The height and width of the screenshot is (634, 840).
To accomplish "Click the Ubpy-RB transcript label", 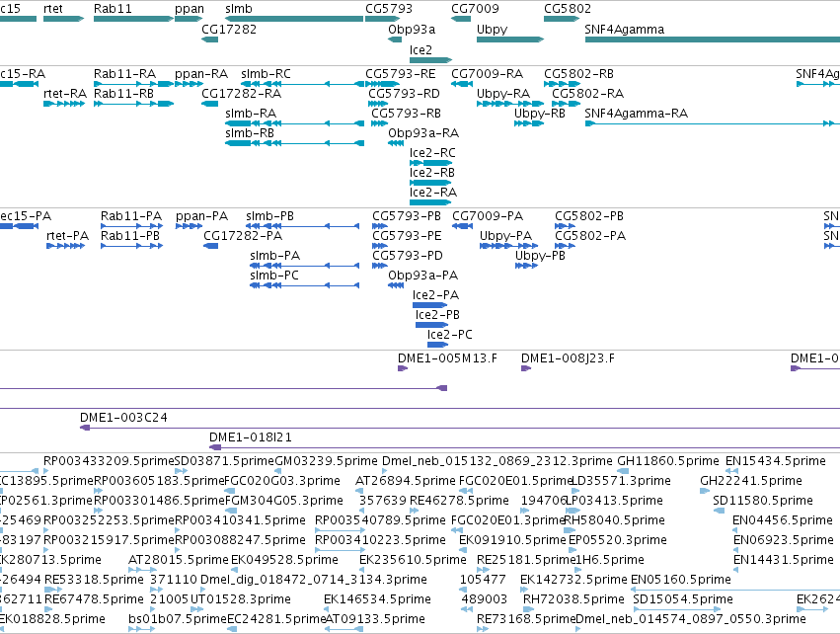I will point(540,114).
